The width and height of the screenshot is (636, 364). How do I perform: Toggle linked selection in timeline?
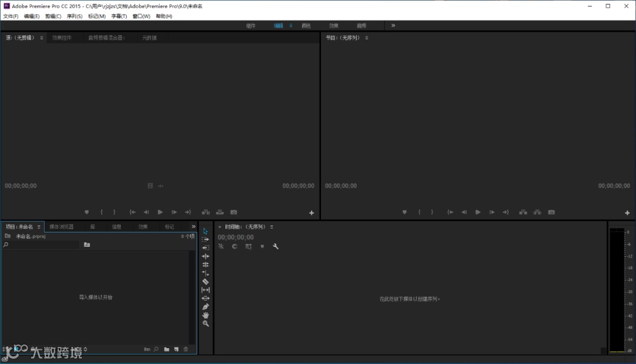(249, 246)
